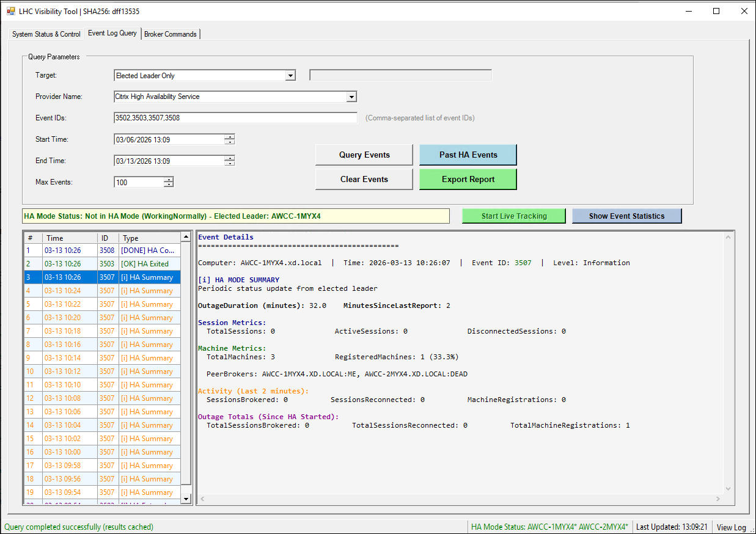Select row 13 event at 03-13 10:06

click(x=102, y=412)
